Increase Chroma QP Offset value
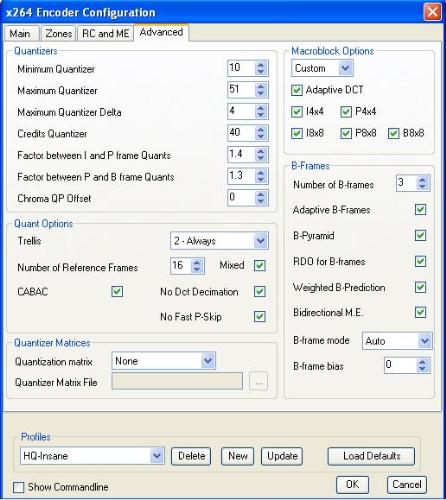Image resolution: width=446 pixels, height=500 pixels. point(261,194)
